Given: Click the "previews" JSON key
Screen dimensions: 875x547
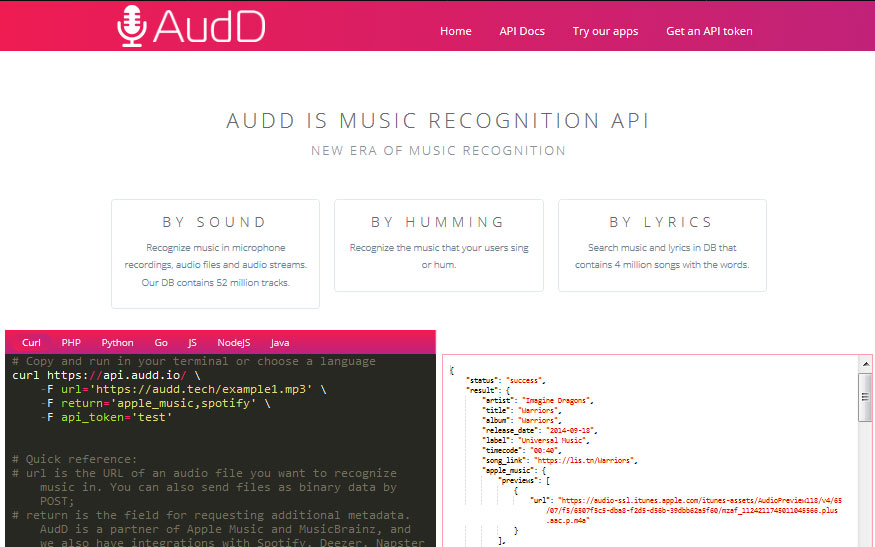Looking at the screenshot, I should pos(516,481).
